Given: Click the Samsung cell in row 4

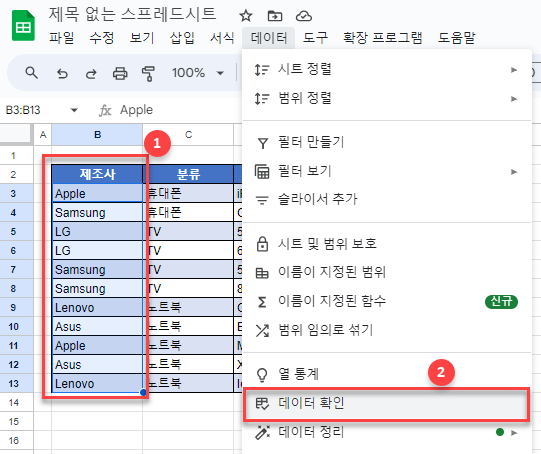Looking at the screenshot, I should pyautogui.click(x=97, y=212).
